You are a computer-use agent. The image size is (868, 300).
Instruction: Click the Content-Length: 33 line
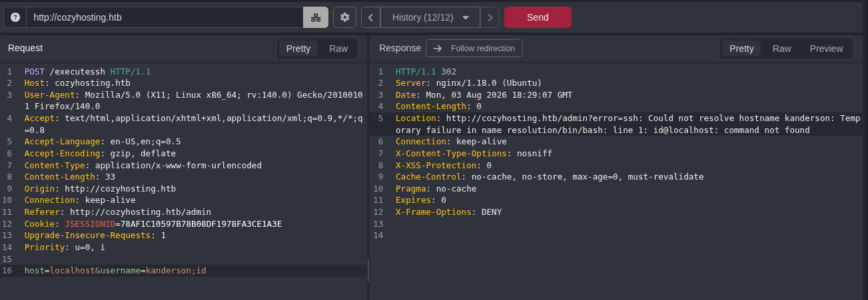point(70,177)
